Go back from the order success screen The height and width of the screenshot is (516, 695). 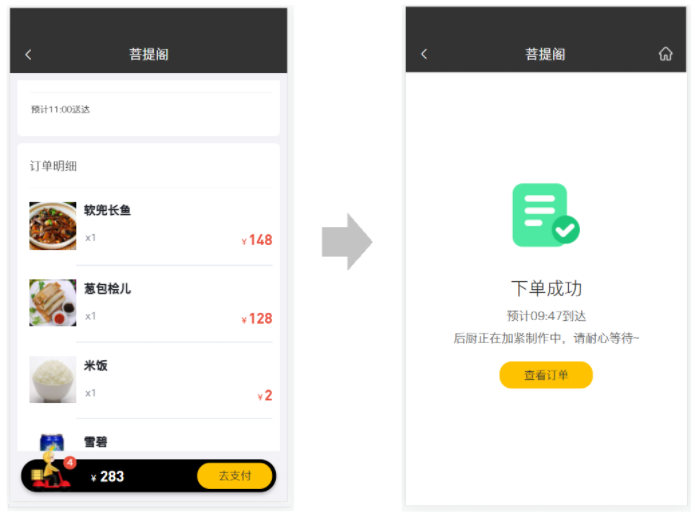(424, 54)
